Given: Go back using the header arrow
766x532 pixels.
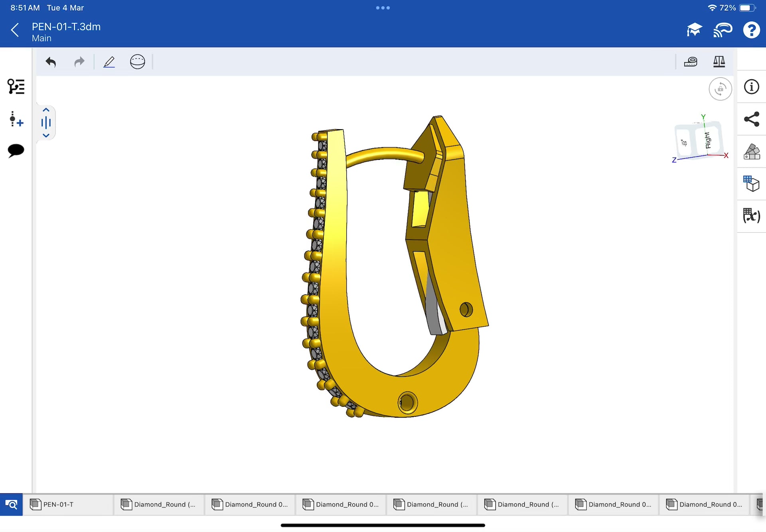Looking at the screenshot, I should pyautogui.click(x=15, y=30).
